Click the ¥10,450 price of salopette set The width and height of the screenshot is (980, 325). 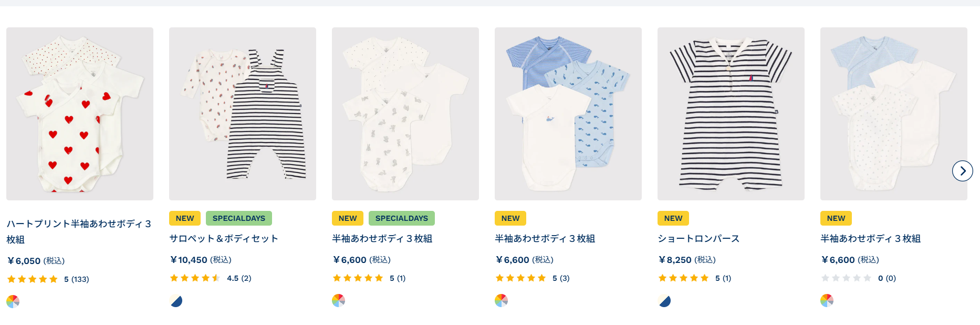pyautogui.click(x=201, y=260)
